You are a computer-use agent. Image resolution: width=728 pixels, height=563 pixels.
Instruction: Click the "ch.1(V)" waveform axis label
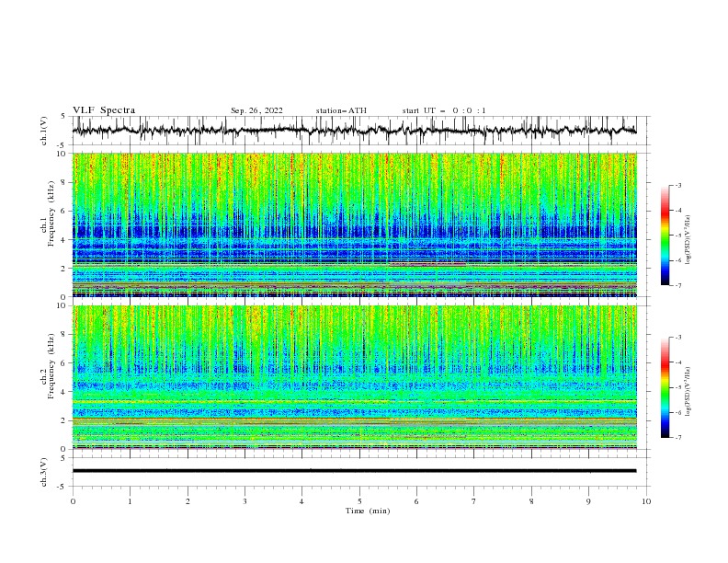44,131
